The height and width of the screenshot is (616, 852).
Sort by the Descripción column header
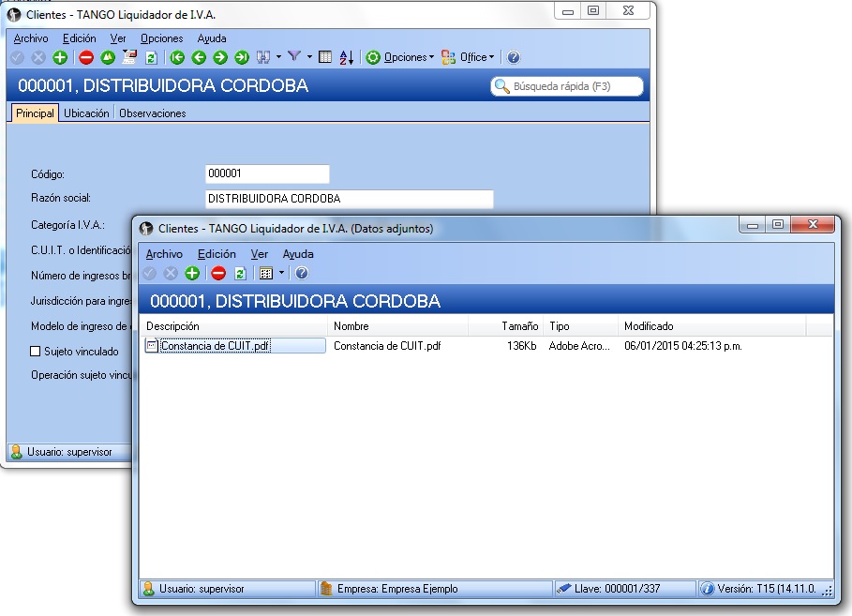(x=233, y=327)
